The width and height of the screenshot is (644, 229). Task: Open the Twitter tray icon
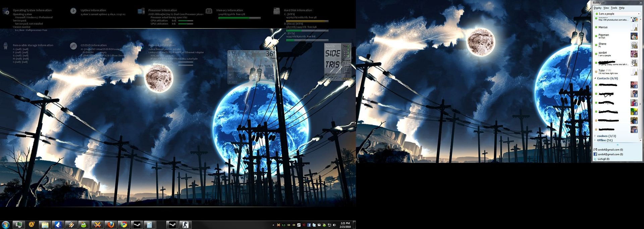[x=314, y=225]
